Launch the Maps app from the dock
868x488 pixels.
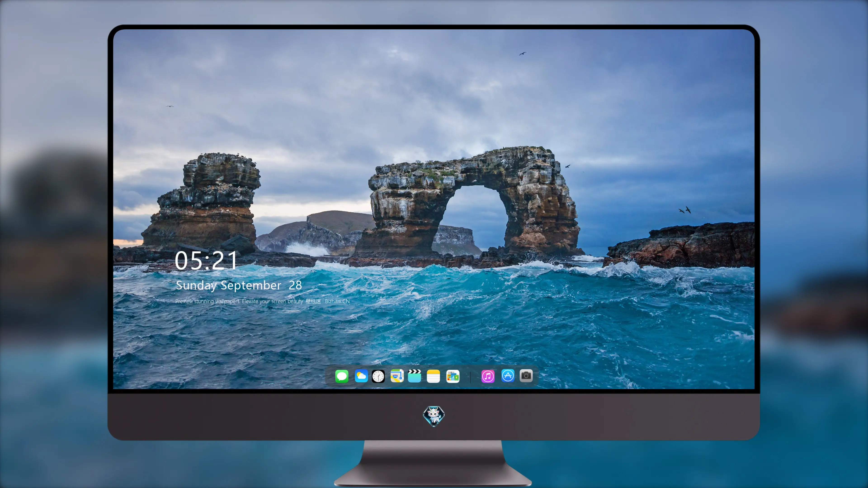pyautogui.click(x=397, y=376)
